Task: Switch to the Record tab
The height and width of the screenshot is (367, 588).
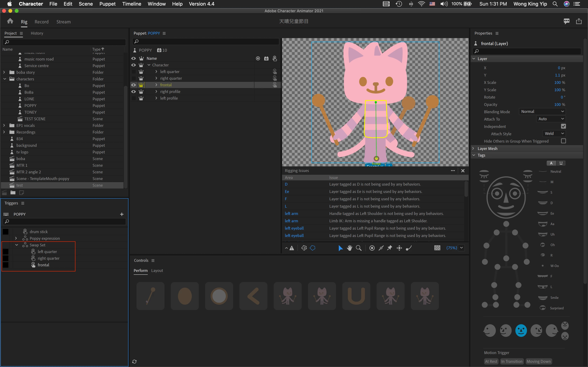Action: pyautogui.click(x=41, y=22)
